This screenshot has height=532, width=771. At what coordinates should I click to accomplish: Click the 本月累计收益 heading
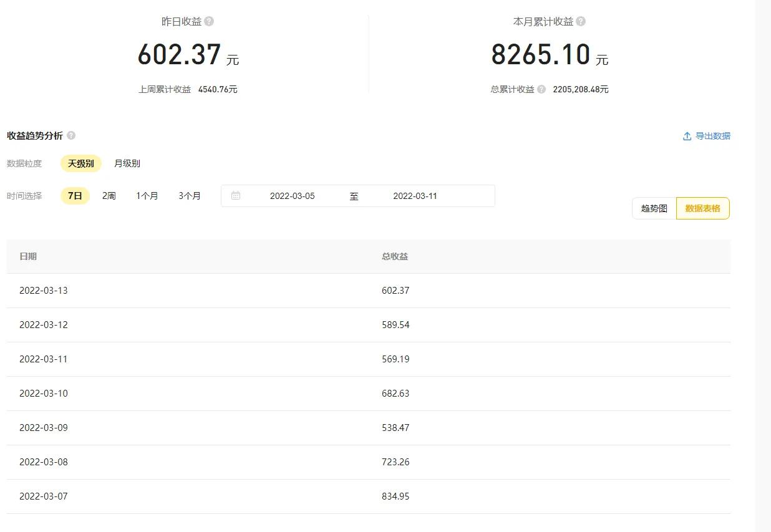point(543,21)
